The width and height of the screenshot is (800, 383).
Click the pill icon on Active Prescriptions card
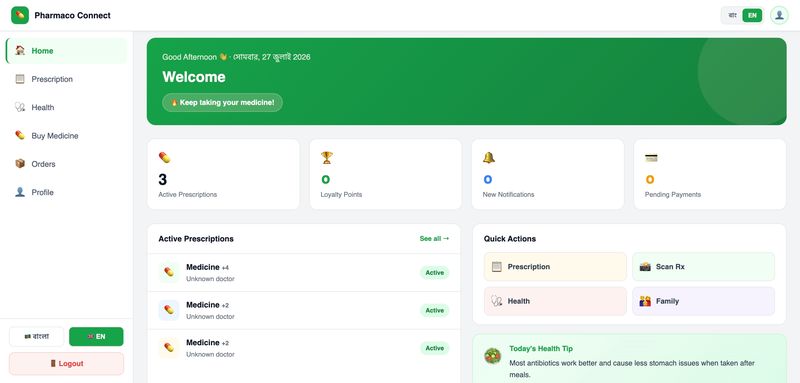pos(164,158)
